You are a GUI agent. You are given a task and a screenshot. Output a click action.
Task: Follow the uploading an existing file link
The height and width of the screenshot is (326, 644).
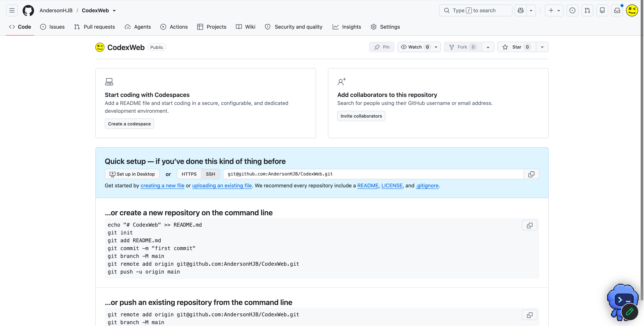click(222, 186)
